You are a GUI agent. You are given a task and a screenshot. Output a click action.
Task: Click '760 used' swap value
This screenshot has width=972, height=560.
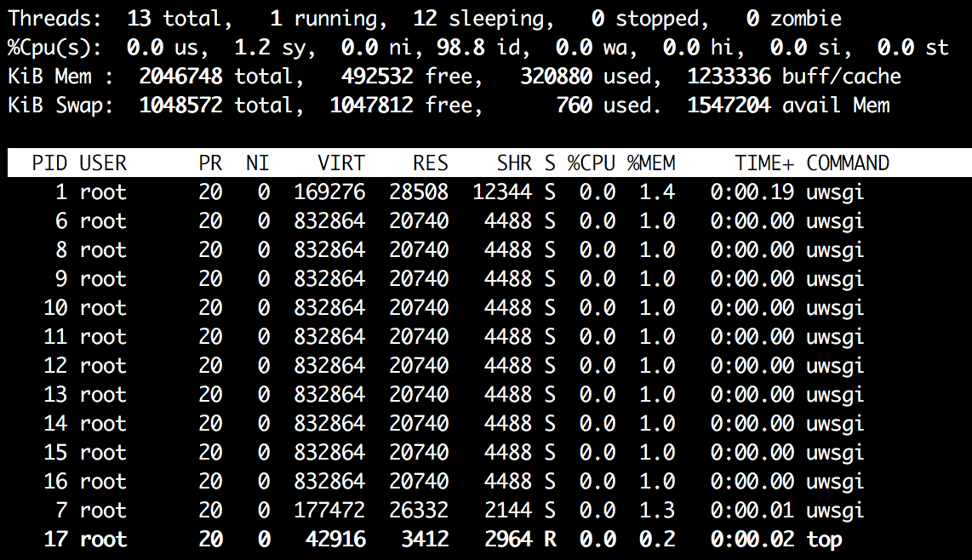[603, 106]
